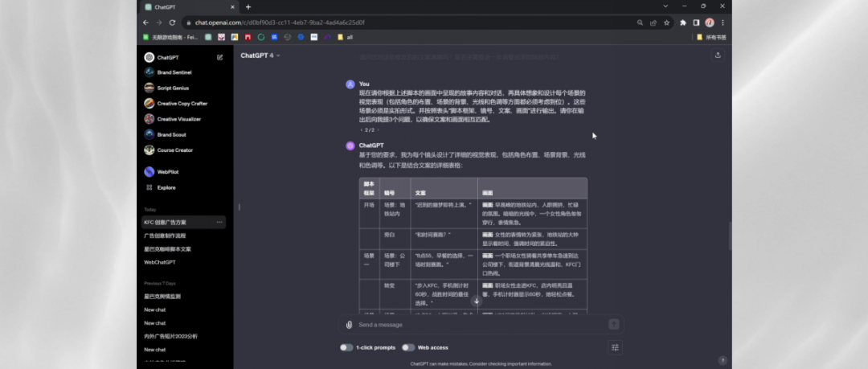The height and width of the screenshot is (369, 868).
Task: Click the view site information lock icon
Action: click(x=189, y=23)
